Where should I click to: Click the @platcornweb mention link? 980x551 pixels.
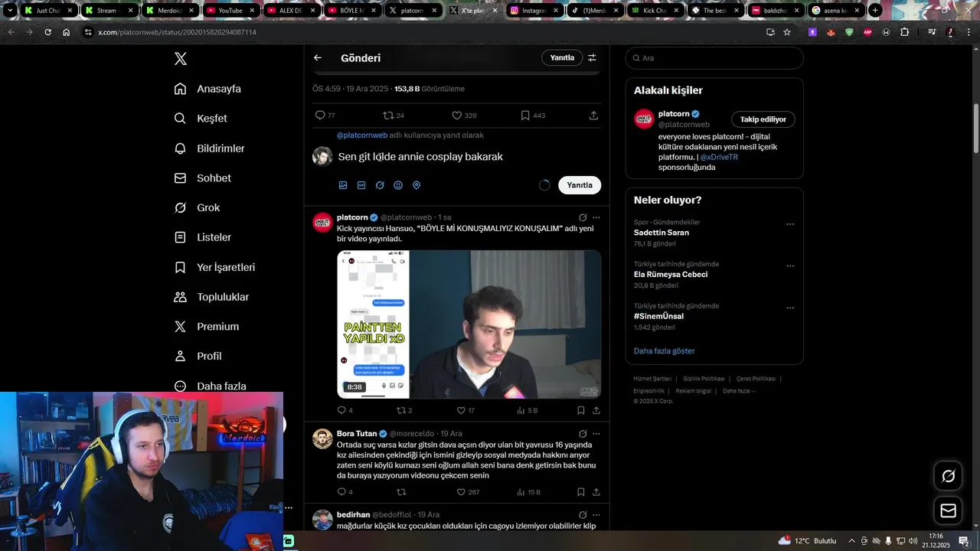pos(362,135)
